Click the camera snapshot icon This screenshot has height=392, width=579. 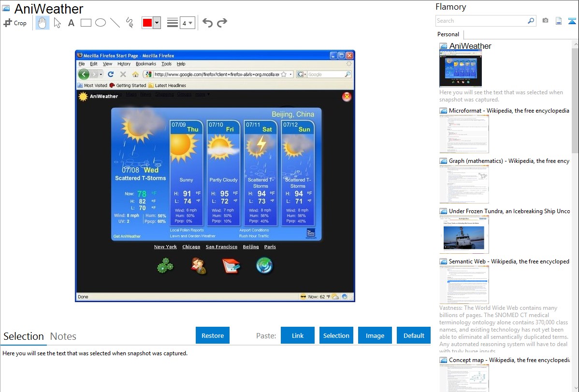[x=545, y=21]
